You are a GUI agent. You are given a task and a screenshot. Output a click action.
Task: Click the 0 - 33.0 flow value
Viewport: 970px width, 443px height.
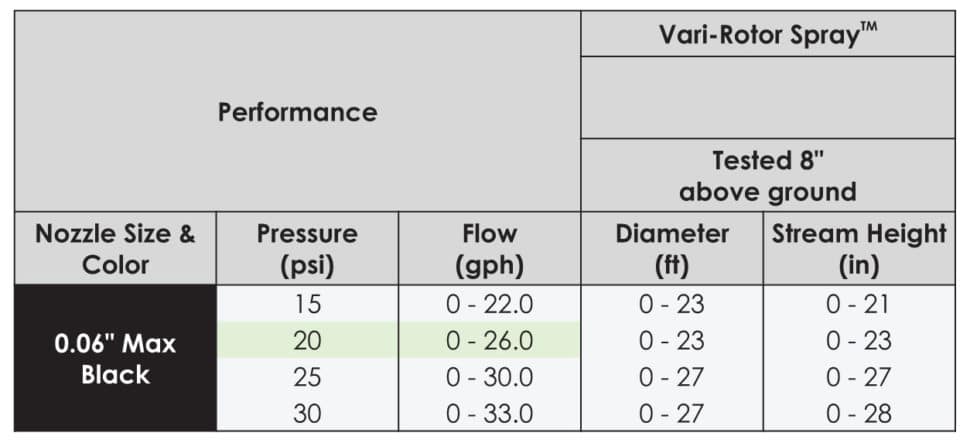click(489, 413)
